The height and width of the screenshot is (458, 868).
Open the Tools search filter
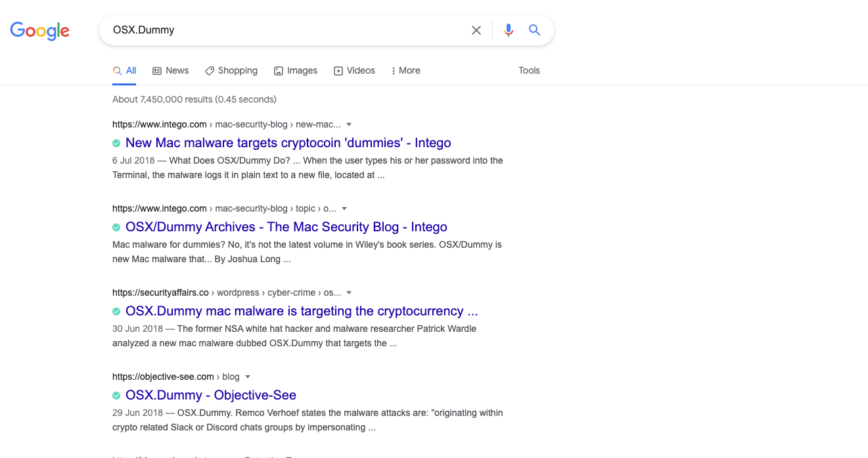click(529, 71)
